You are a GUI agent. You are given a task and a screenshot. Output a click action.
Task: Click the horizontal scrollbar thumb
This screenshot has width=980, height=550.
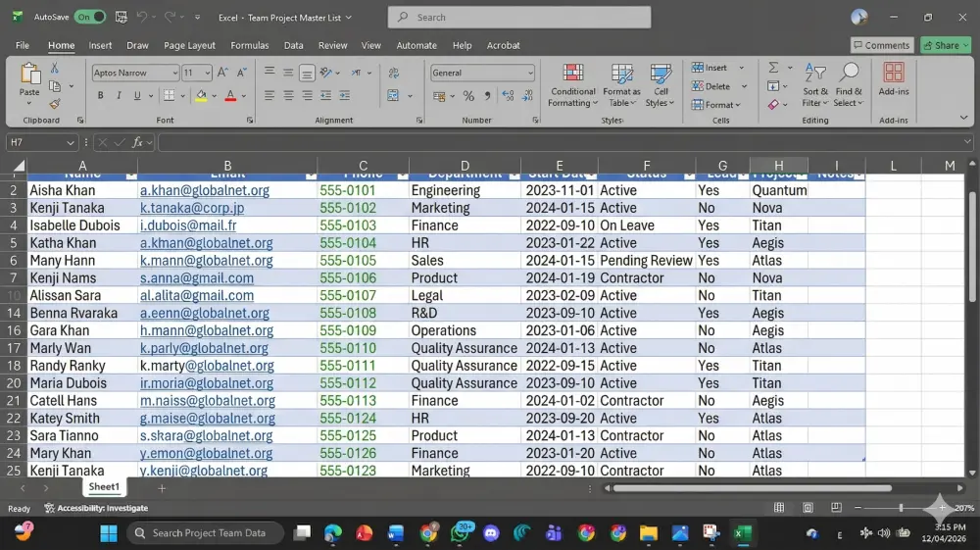pos(753,488)
